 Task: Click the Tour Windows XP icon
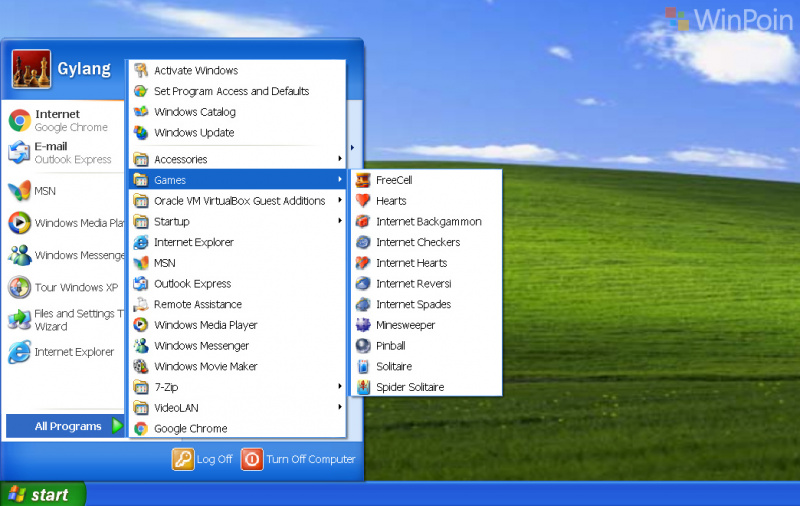(19, 287)
